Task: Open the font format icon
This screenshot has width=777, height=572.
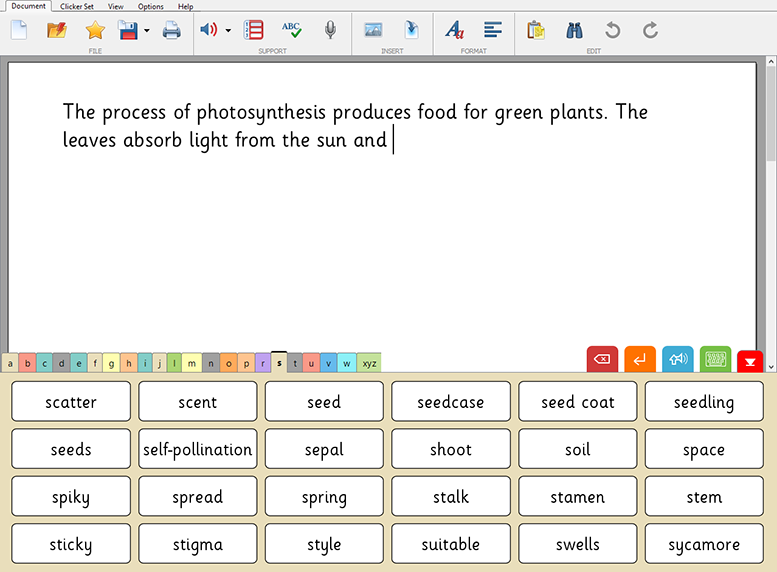Action: tap(454, 30)
